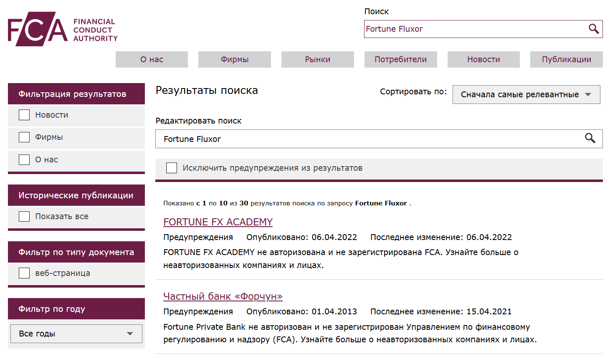Open the 'Фирмы' navigation tab
This screenshot has width=605, height=364.
tap(234, 59)
